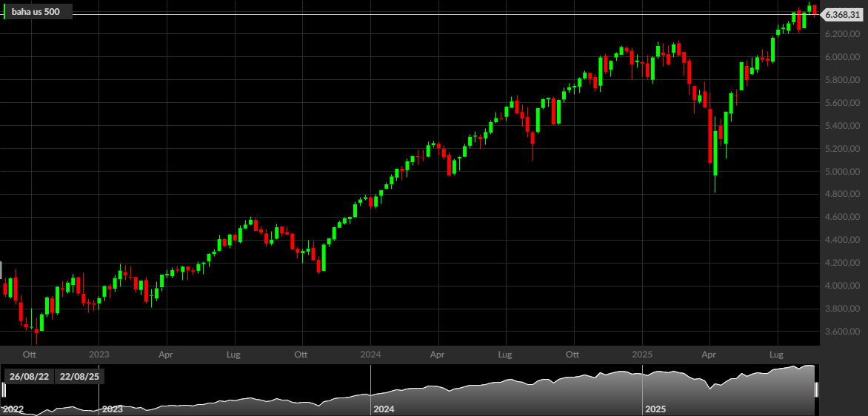Click the first 'Ott' label on the time axis
Image resolution: width=868 pixels, height=416 pixels.
30,354
